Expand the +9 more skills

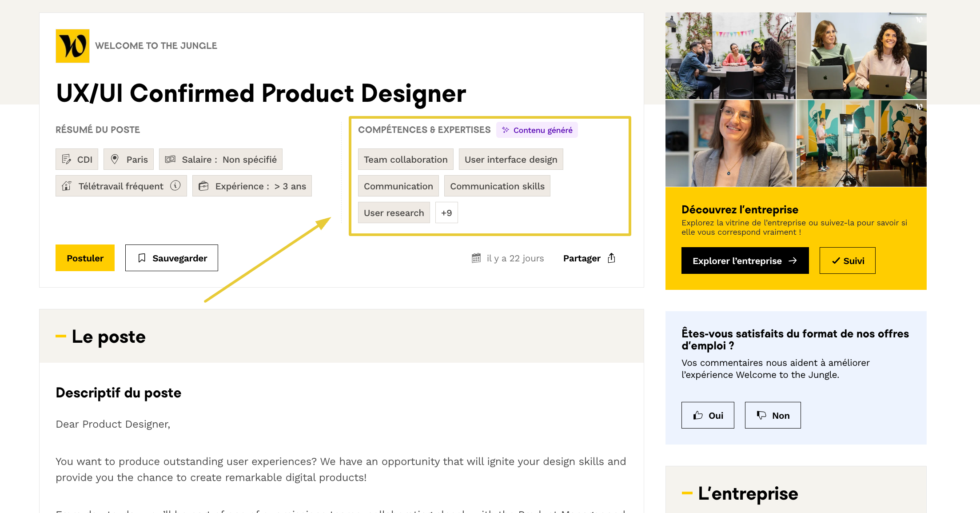click(x=446, y=212)
